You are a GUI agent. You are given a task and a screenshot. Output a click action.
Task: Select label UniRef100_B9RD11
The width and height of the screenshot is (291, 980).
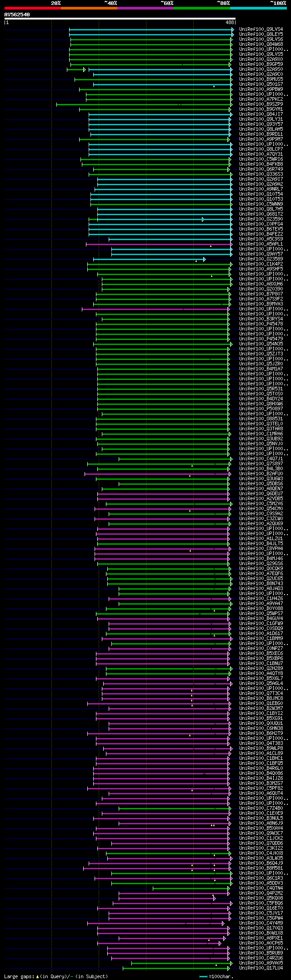pyautogui.click(x=261, y=134)
